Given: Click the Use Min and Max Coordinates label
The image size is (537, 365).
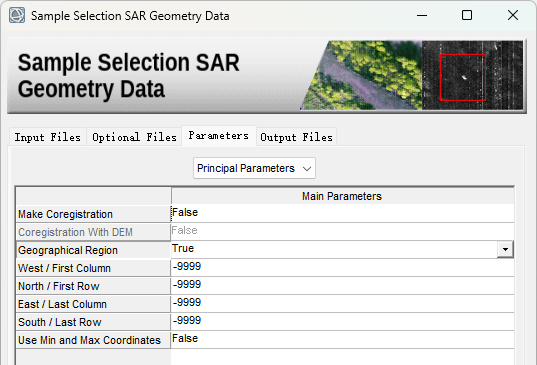Looking at the screenshot, I should pos(93,340).
